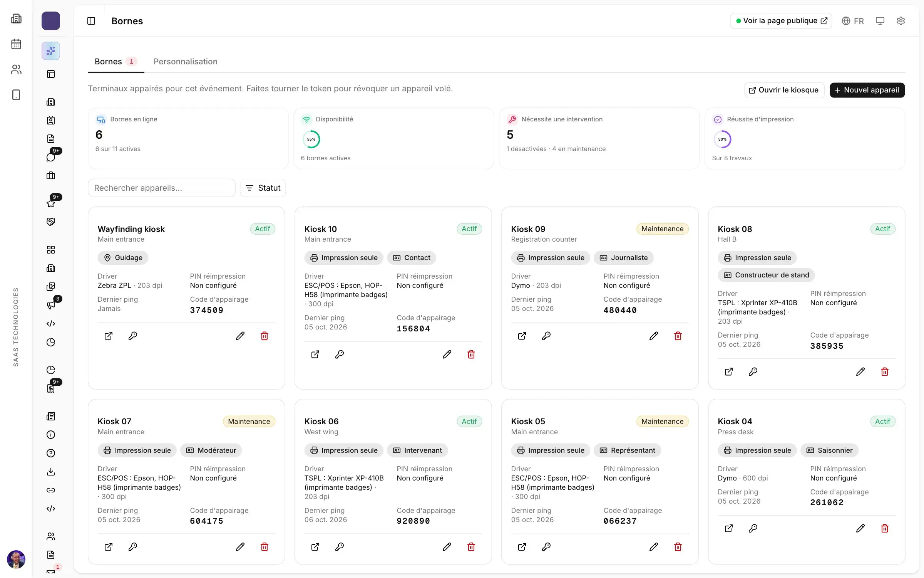The image size is (924, 578).
Task: Open calendar icon in left rail
Action: click(x=16, y=44)
